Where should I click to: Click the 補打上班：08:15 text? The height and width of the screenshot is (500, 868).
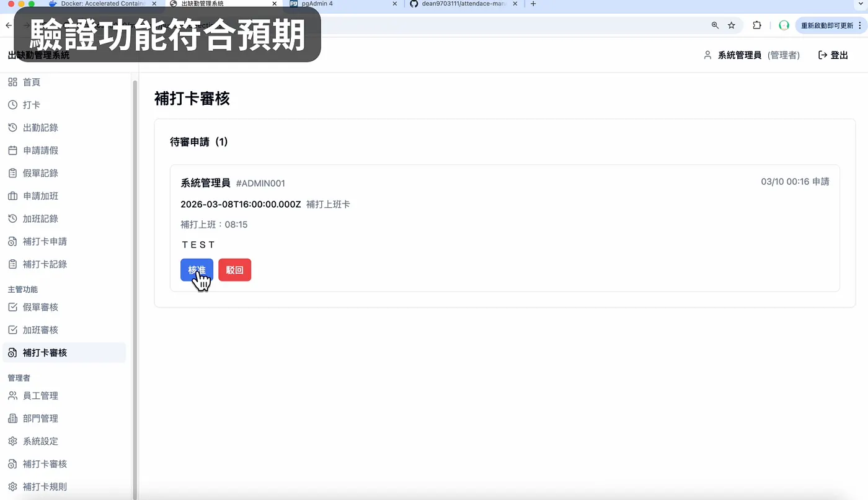click(x=214, y=225)
